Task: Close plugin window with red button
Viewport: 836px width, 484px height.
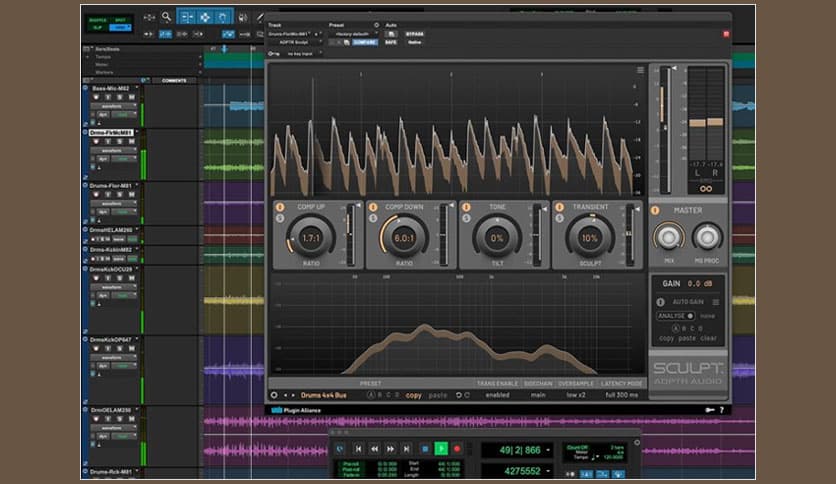Action: tap(726, 34)
